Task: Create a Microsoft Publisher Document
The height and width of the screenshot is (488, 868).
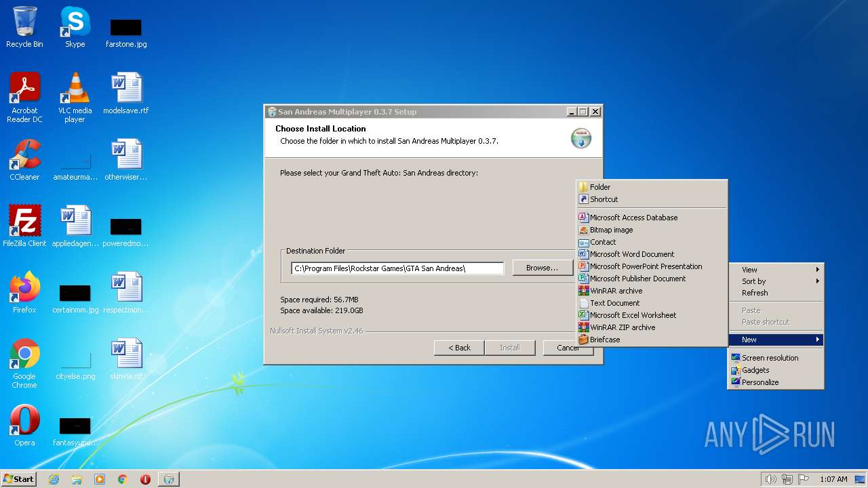Action: tap(652, 279)
